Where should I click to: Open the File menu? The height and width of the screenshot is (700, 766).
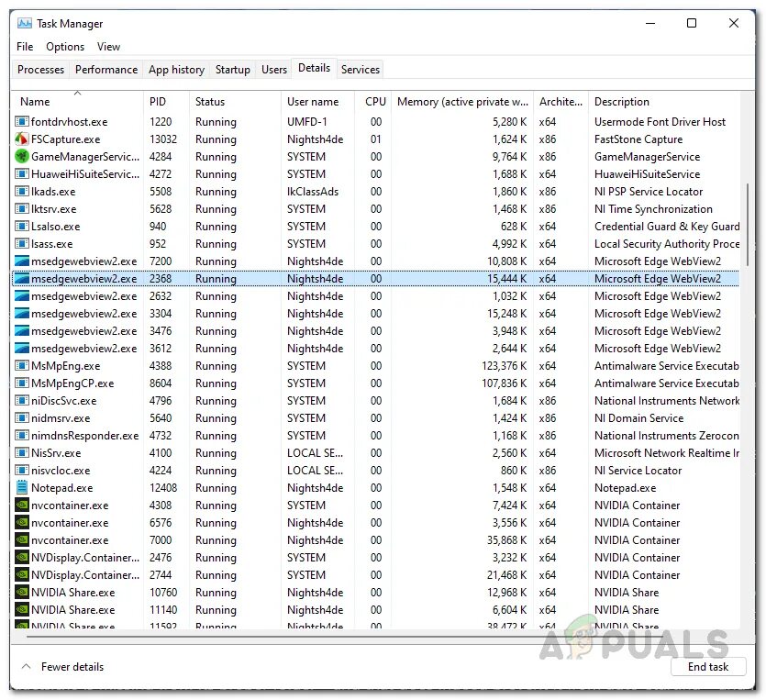[25, 47]
